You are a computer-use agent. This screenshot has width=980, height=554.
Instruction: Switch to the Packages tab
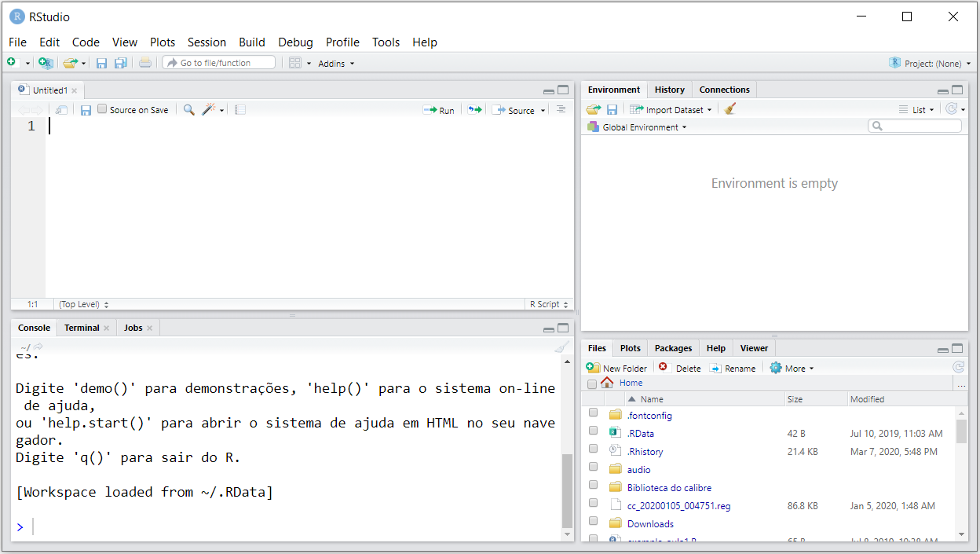673,348
